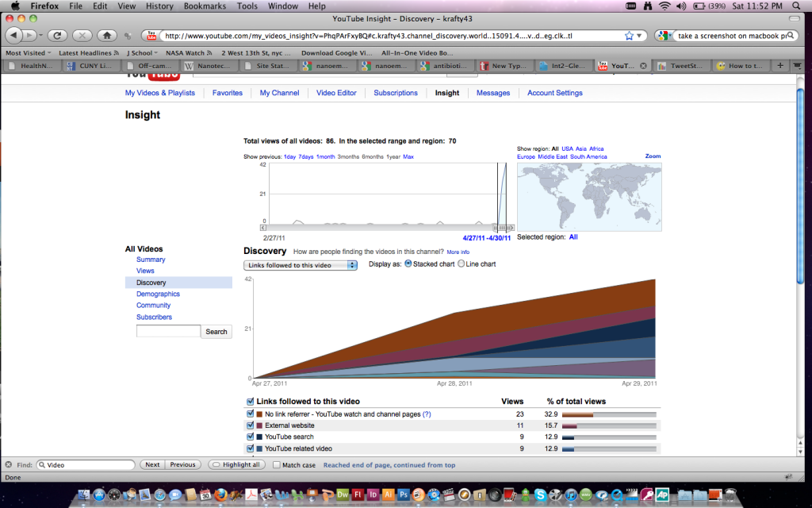Uncheck the YouTube related video row checkbox
This screenshot has height=508, width=812.
click(250, 448)
